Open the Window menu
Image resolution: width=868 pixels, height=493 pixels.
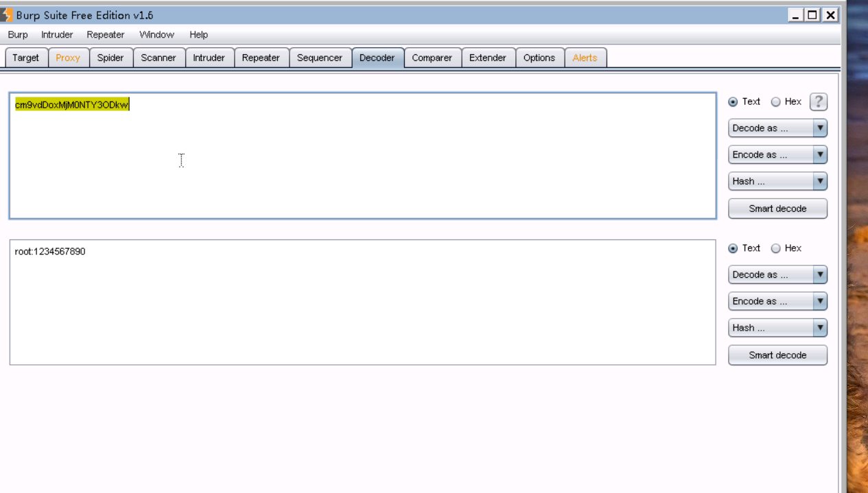pyautogui.click(x=156, y=35)
